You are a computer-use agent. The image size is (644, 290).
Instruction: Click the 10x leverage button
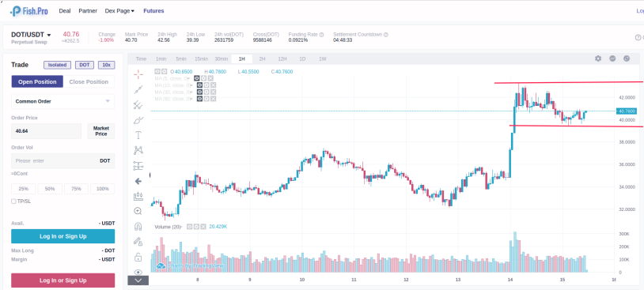pos(106,65)
